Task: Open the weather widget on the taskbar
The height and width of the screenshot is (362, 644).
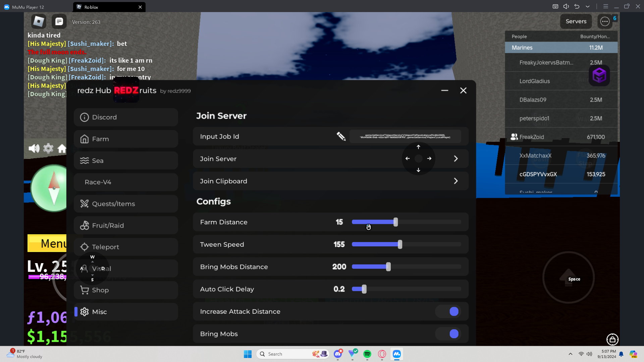Action: point(25,354)
